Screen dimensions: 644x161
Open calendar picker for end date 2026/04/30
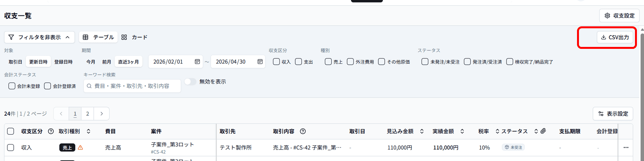(260, 62)
